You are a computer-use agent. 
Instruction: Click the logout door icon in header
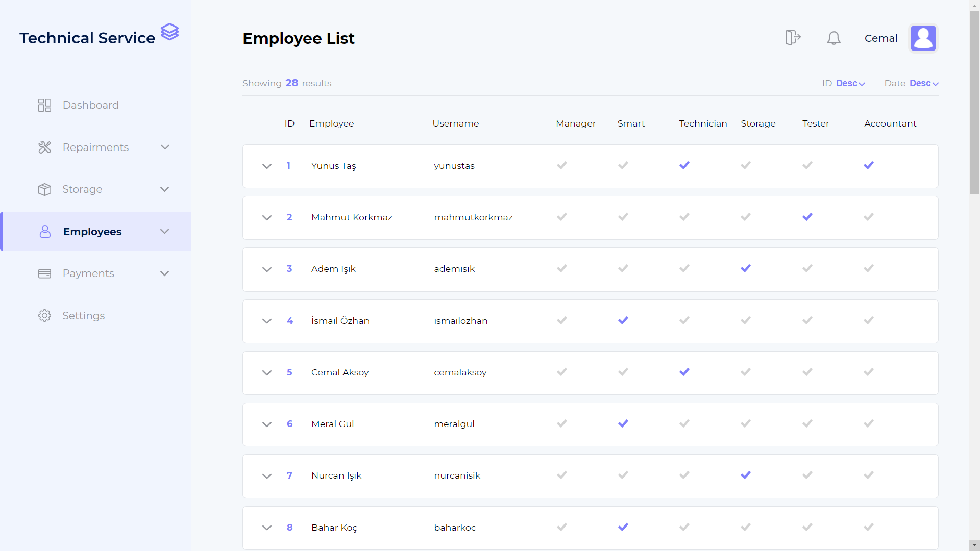pos(793,37)
